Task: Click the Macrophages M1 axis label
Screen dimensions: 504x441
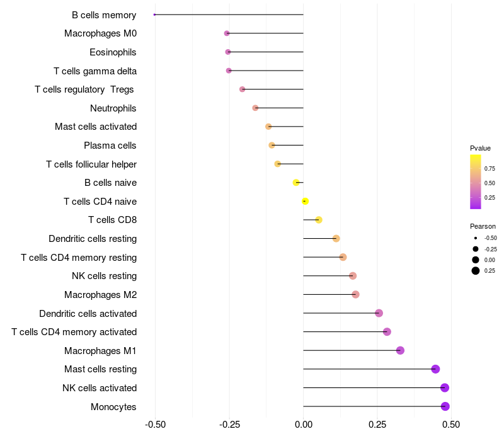Action: [x=100, y=351]
